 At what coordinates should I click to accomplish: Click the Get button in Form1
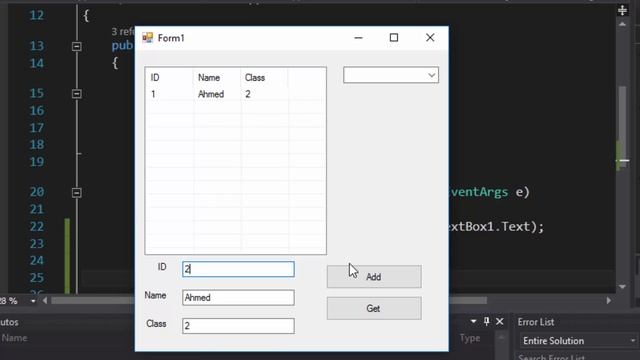374,309
